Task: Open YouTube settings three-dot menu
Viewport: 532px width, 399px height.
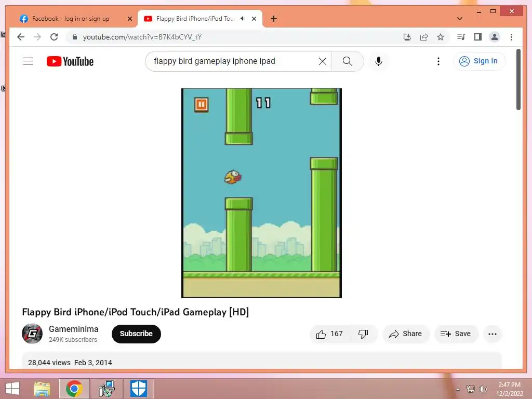Action: pyautogui.click(x=438, y=61)
